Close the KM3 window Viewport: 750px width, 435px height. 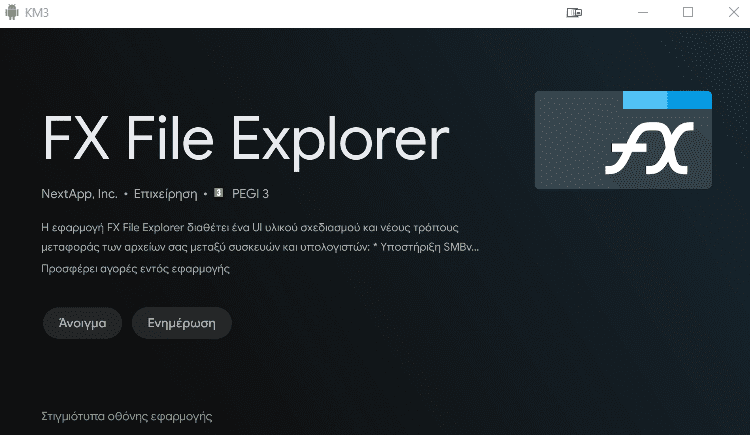(734, 12)
